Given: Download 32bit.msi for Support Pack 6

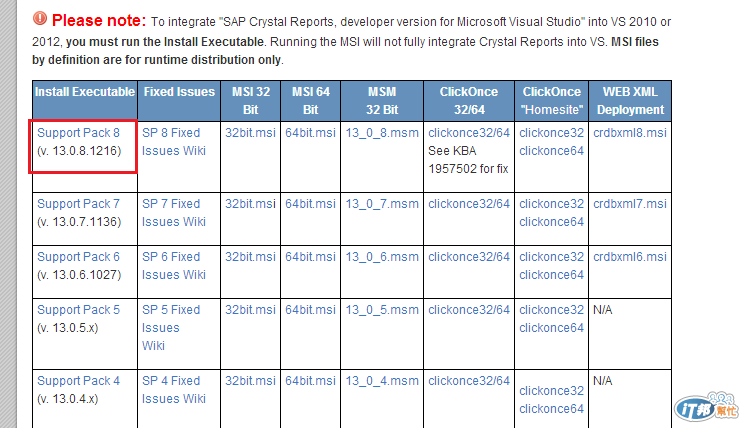Looking at the screenshot, I should [250, 257].
